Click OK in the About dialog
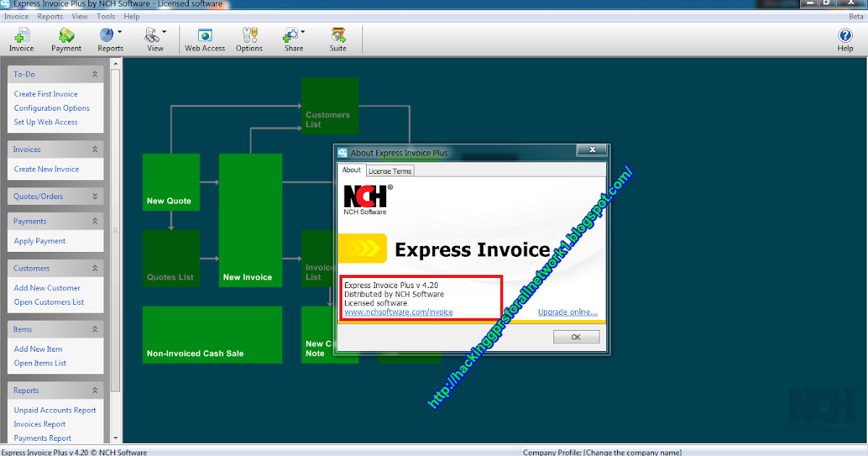The width and height of the screenshot is (868, 456). [x=576, y=337]
